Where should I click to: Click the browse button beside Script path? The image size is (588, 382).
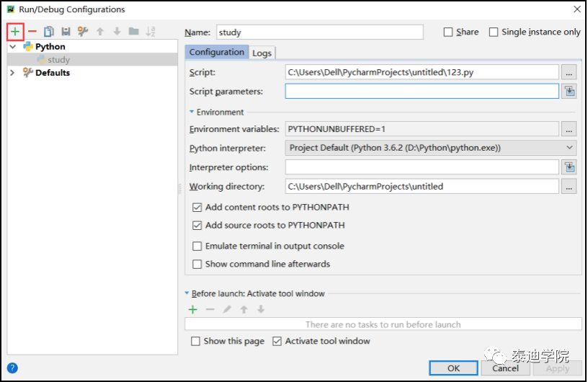point(569,73)
